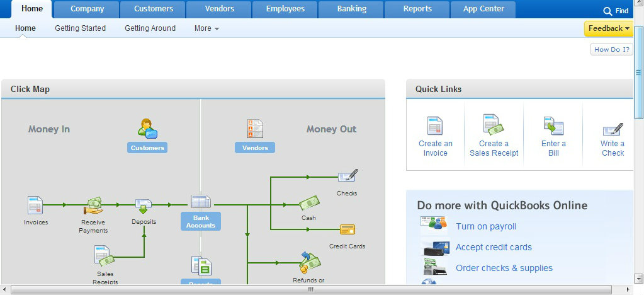Click the vertical scrollbar thumb
Image resolution: width=644 pixels, height=295 pixels.
(x=639, y=73)
